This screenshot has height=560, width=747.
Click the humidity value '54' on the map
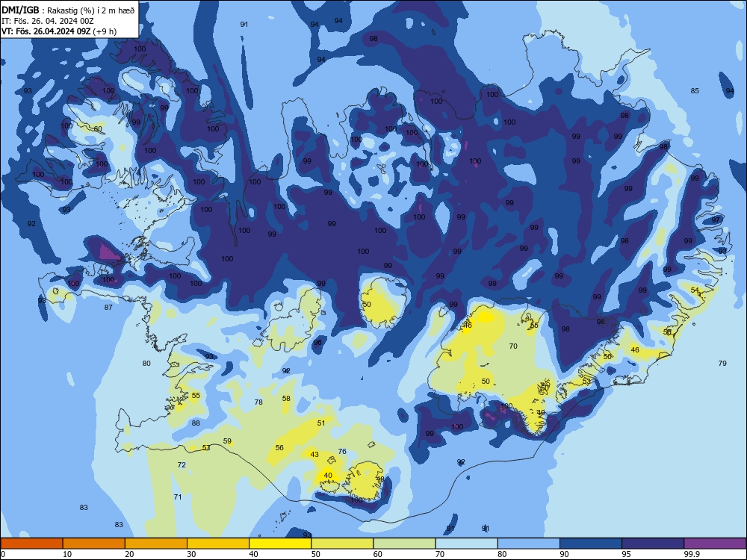(695, 290)
